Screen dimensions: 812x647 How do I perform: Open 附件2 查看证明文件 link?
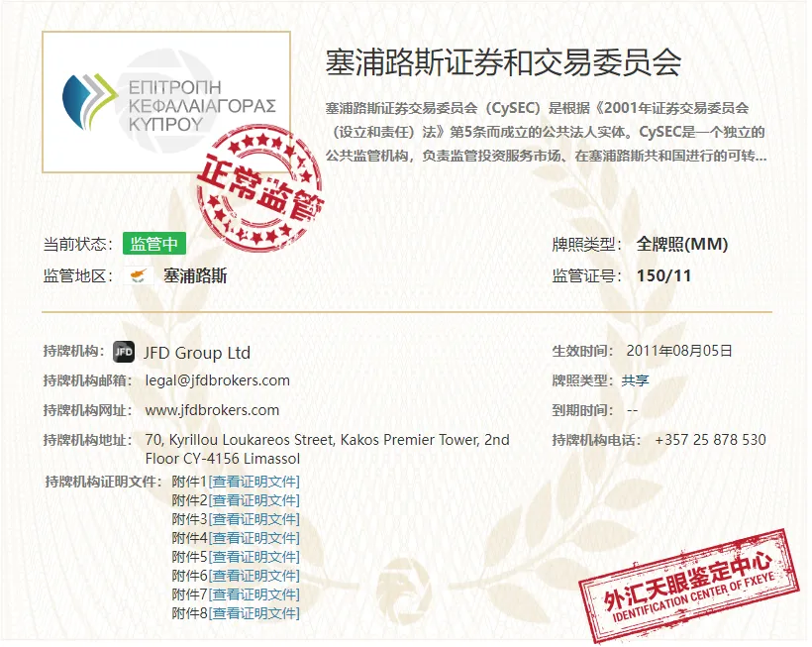pyautogui.click(x=254, y=500)
